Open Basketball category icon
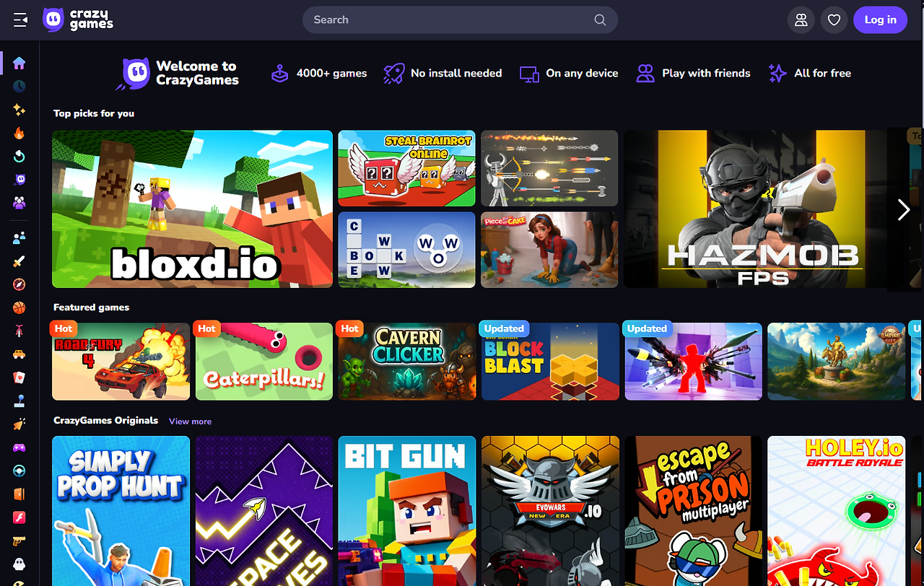Screen dimensions: 924x586 click(19, 308)
